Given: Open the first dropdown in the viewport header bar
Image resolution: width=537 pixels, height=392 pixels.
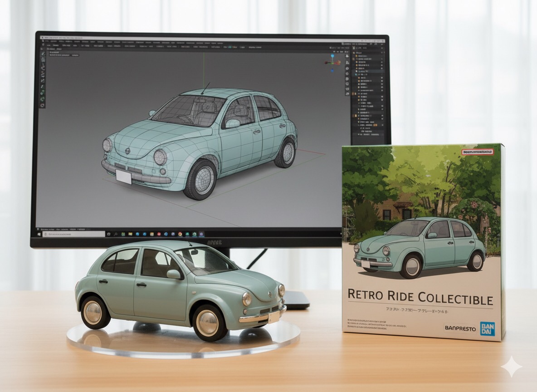Looking at the screenshot, I should pyautogui.click(x=56, y=46).
